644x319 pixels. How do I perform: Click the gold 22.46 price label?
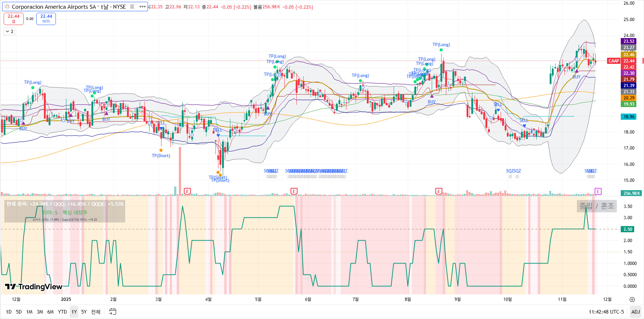(x=629, y=55)
